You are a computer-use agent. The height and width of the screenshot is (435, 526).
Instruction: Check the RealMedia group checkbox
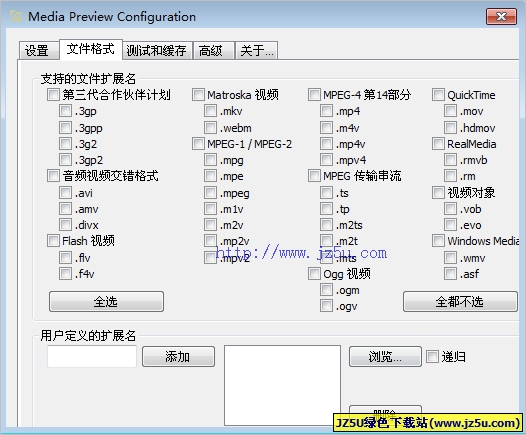pyautogui.click(x=438, y=144)
